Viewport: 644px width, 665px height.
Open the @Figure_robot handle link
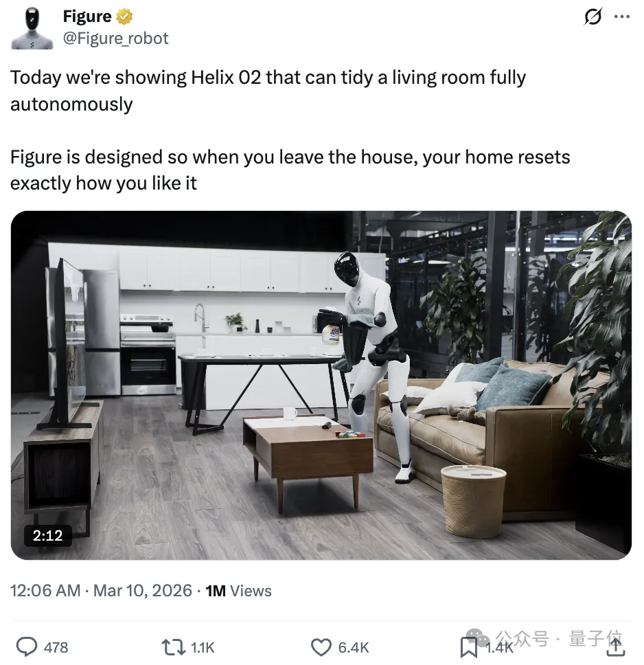point(115,38)
